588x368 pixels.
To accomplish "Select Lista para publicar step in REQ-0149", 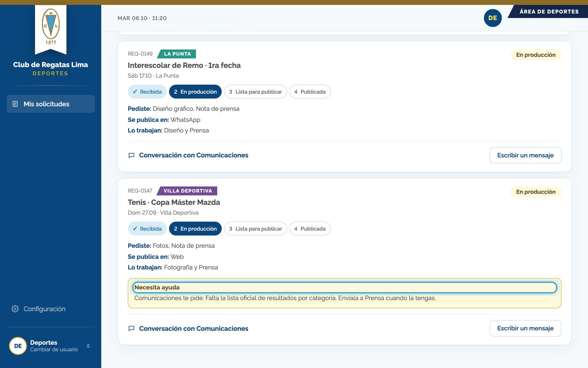I will pos(256,92).
